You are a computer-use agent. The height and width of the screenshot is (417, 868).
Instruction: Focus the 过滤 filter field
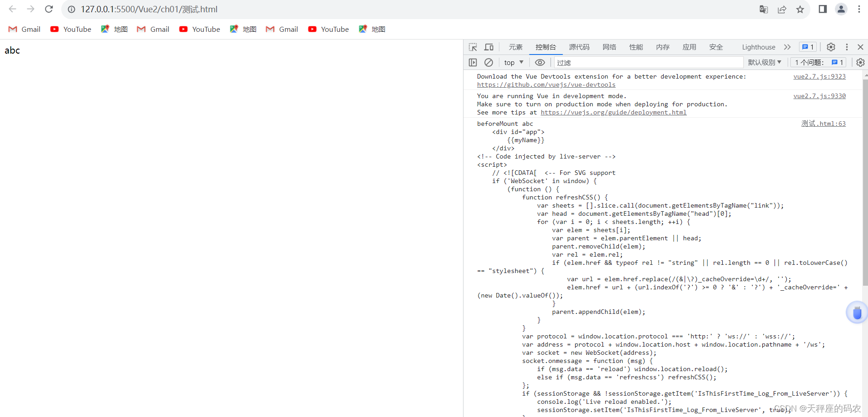pos(648,63)
